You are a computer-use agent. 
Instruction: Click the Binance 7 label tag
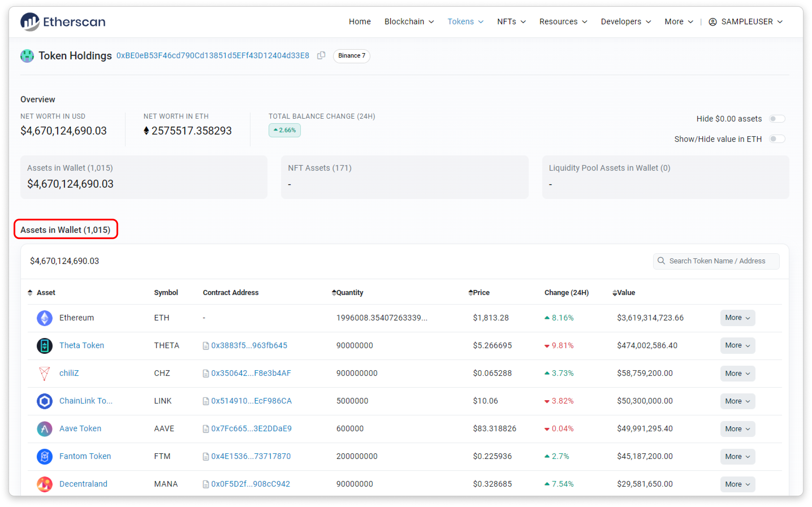(x=351, y=56)
